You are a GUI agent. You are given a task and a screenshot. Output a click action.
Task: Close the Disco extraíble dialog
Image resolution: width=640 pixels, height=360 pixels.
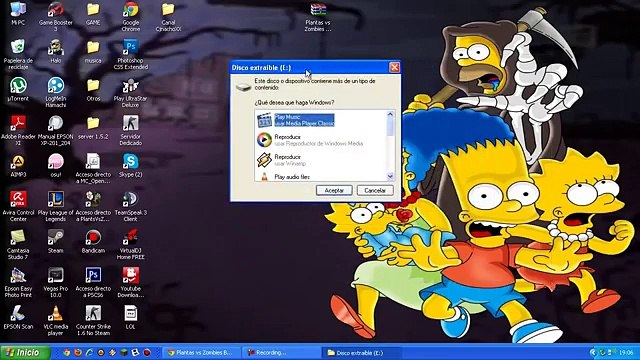394,67
